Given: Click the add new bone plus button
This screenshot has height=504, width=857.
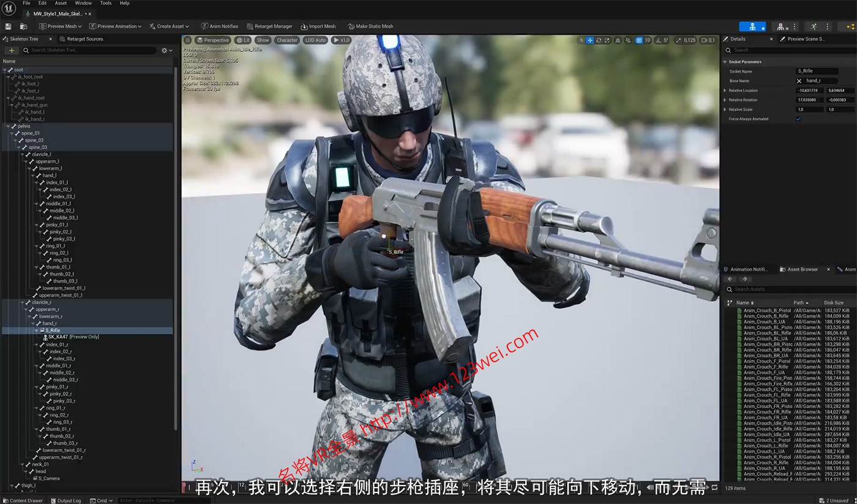Looking at the screenshot, I should [12, 50].
